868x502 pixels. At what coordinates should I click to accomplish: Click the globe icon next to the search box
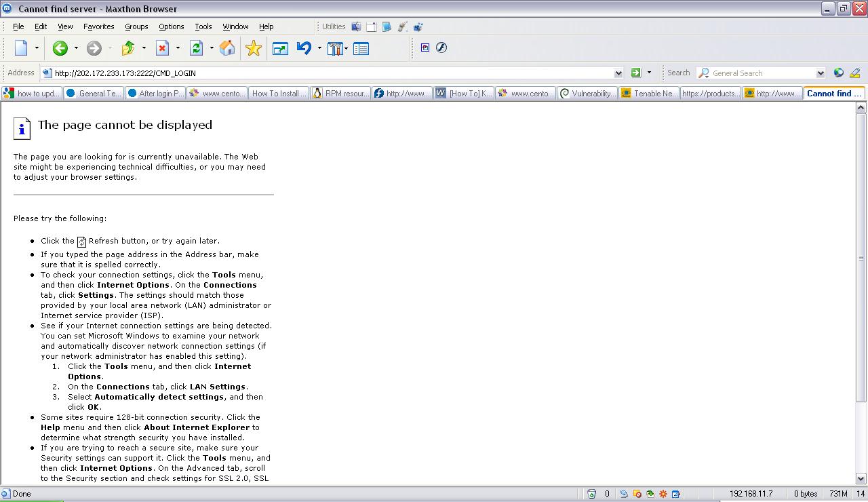[x=839, y=73]
